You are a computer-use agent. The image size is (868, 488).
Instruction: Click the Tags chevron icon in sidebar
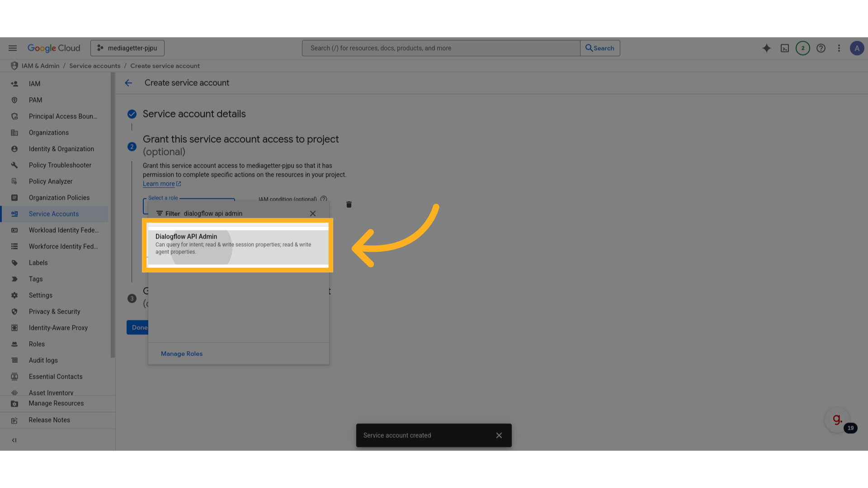click(x=14, y=279)
